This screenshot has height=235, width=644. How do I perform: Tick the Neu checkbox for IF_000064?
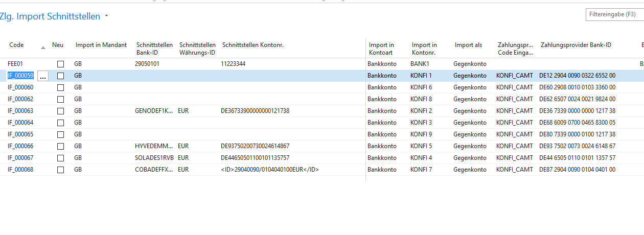pyautogui.click(x=61, y=123)
